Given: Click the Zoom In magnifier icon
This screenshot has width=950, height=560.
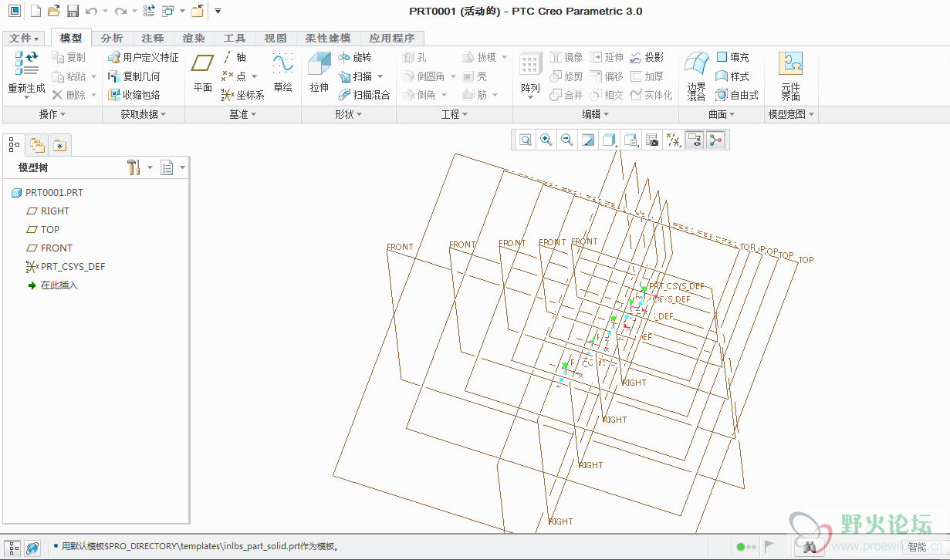Looking at the screenshot, I should coord(546,140).
